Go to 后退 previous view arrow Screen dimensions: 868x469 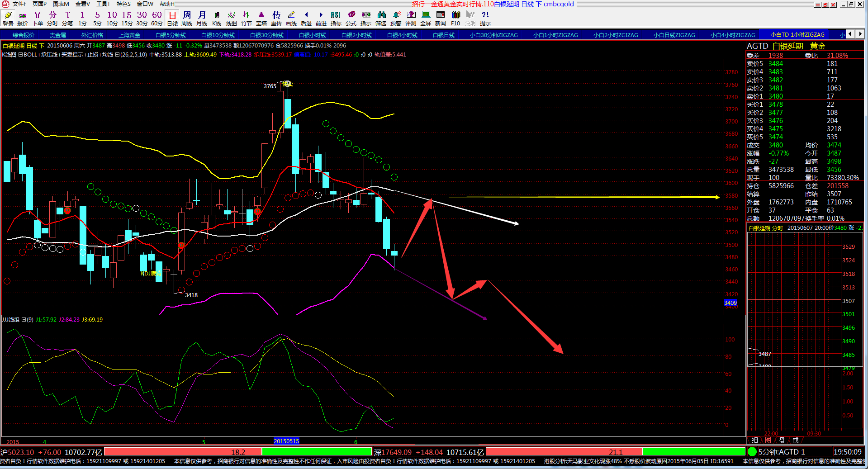coord(306,19)
